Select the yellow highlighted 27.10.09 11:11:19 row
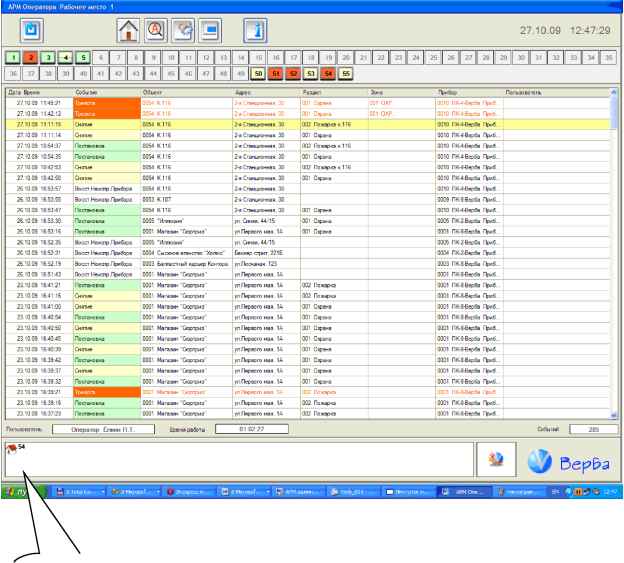 click(x=307, y=125)
